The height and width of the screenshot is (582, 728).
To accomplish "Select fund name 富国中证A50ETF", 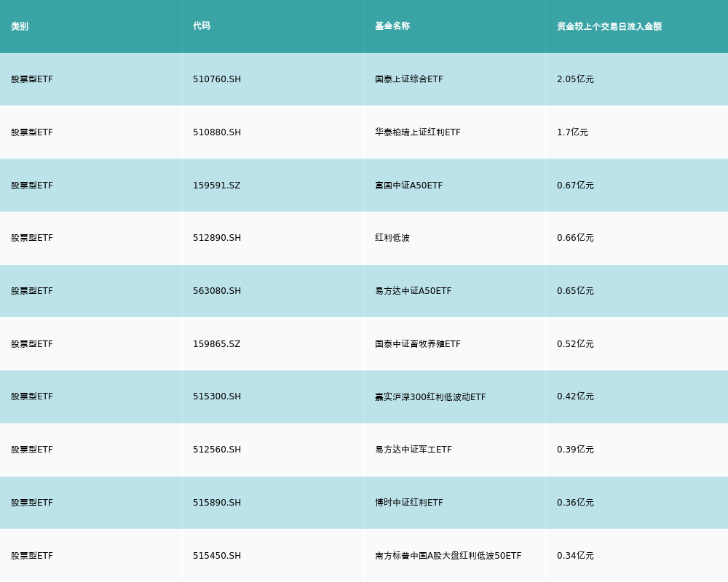I will point(409,186).
